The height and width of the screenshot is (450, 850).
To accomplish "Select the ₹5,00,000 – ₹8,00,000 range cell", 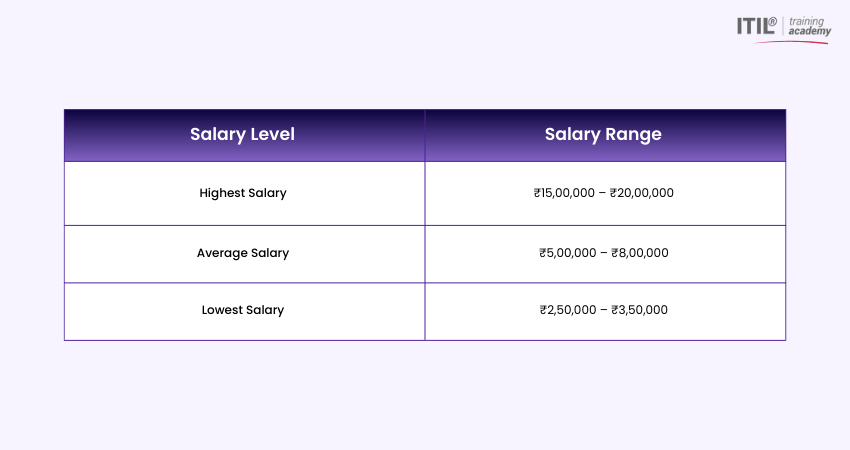I will pos(605,254).
